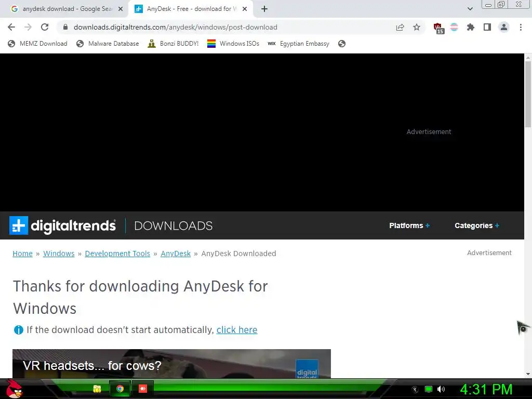The height and width of the screenshot is (399, 532).
Task: Click the network tray icon
Action: pyautogui.click(x=429, y=389)
